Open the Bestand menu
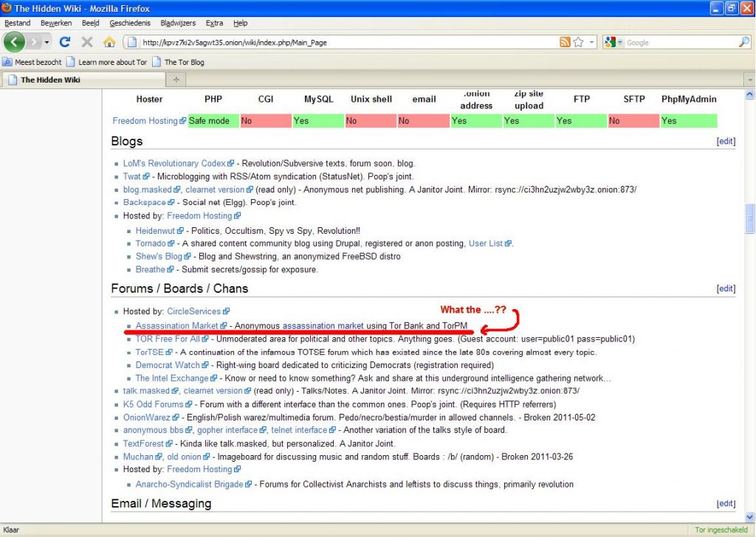 18,23
